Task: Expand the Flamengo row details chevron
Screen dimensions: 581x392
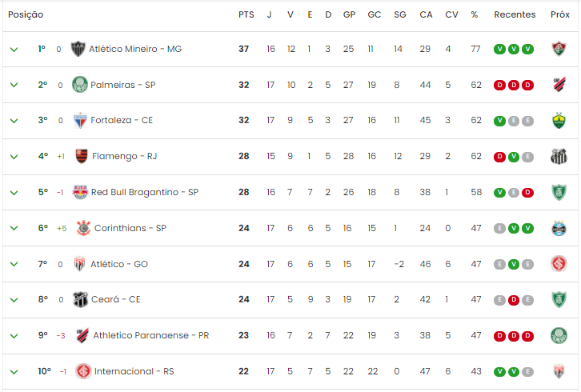Action: [x=14, y=157]
